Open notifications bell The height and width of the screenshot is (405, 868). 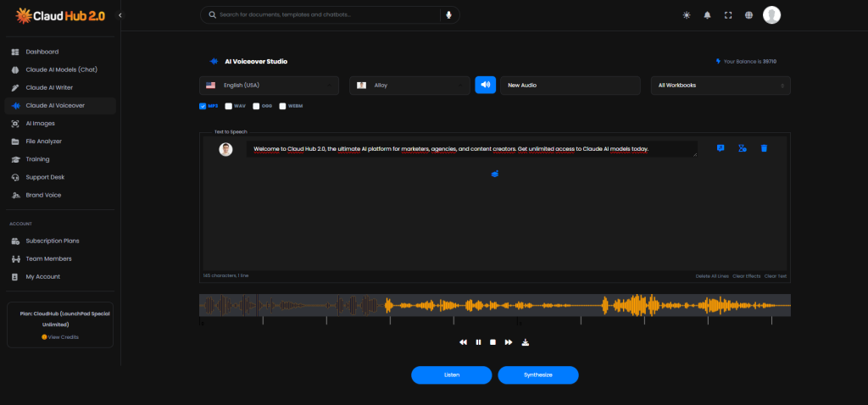point(708,15)
